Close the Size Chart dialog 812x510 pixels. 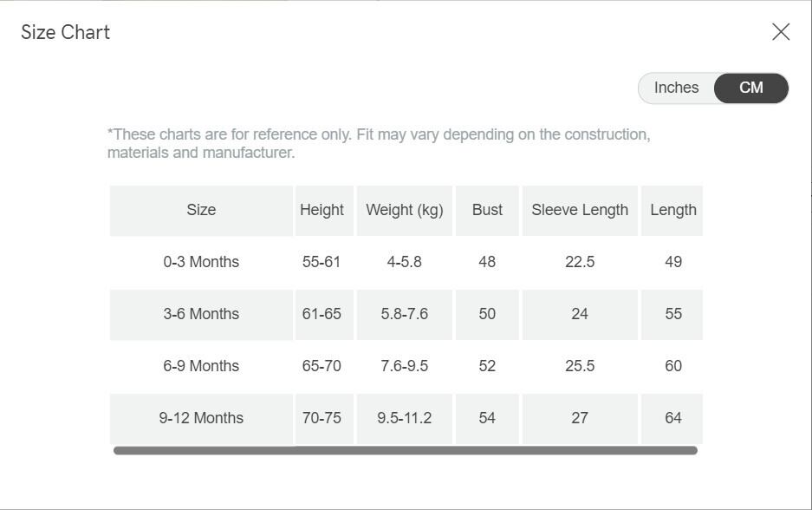pos(780,32)
